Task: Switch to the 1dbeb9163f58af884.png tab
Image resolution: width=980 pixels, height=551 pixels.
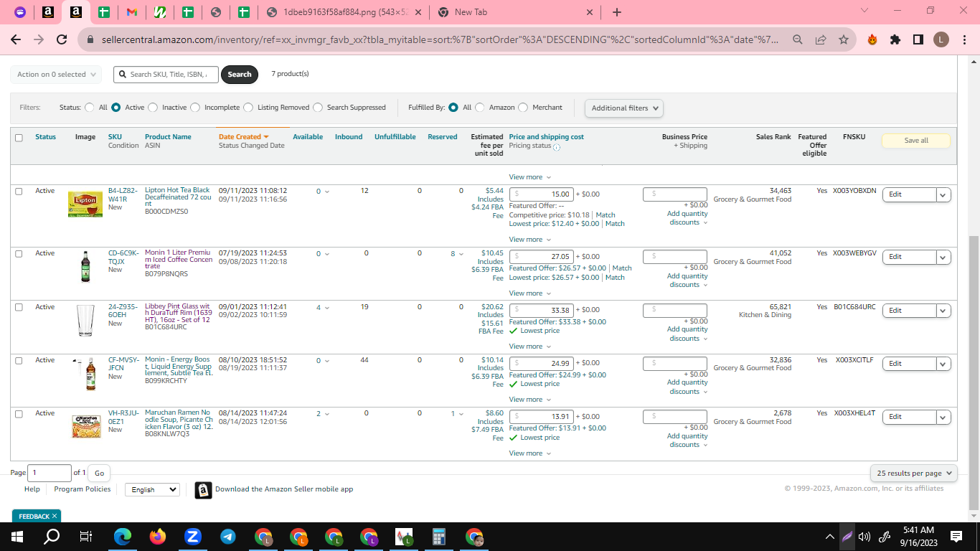Action: tap(344, 12)
